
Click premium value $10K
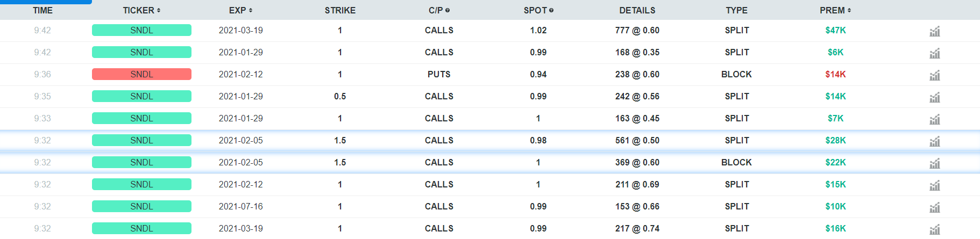coord(835,206)
